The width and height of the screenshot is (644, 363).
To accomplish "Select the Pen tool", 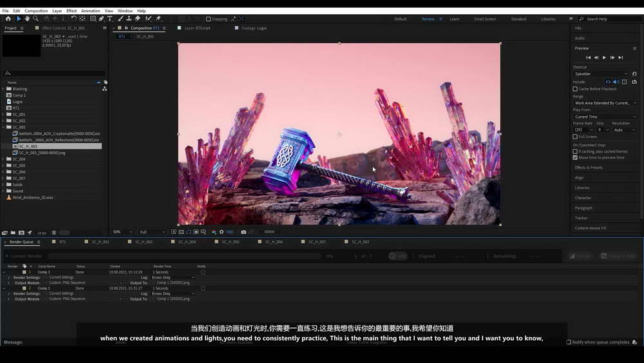I will pos(102,19).
